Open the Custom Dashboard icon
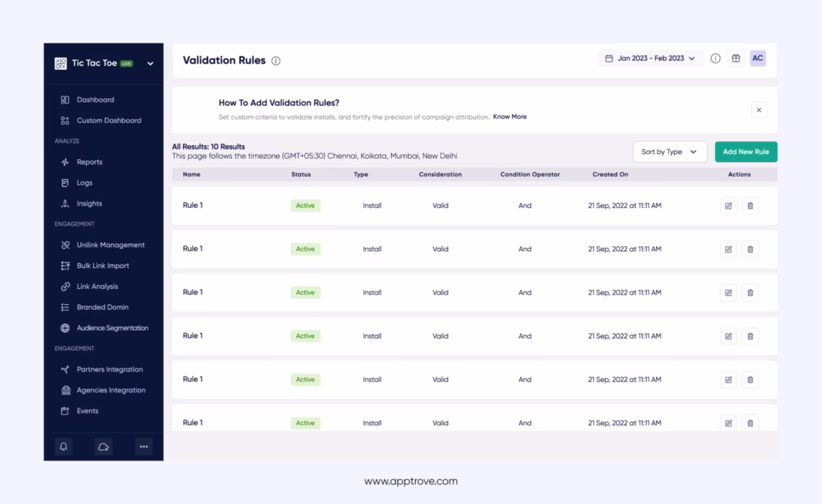Screen dimensions: 822x504 coord(65,120)
